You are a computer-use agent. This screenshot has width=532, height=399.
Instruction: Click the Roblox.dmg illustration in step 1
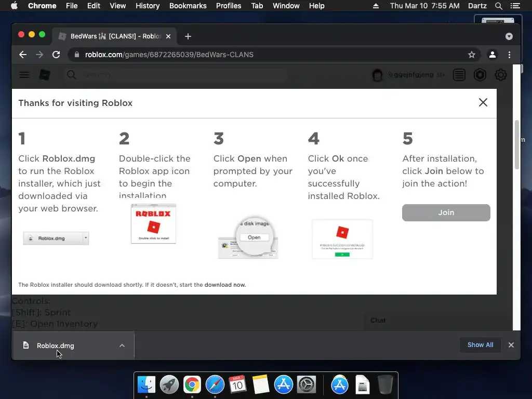56,238
